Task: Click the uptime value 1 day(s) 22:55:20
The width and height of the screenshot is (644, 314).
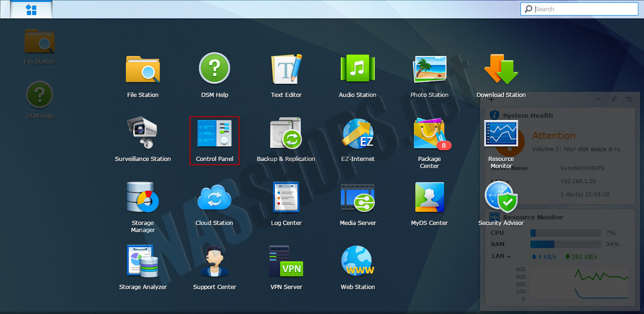Action: point(585,194)
